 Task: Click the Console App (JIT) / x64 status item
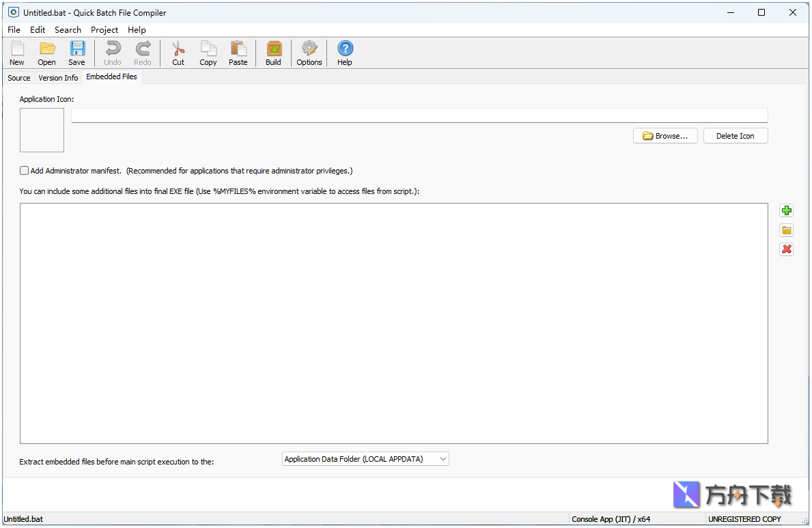[611, 519]
